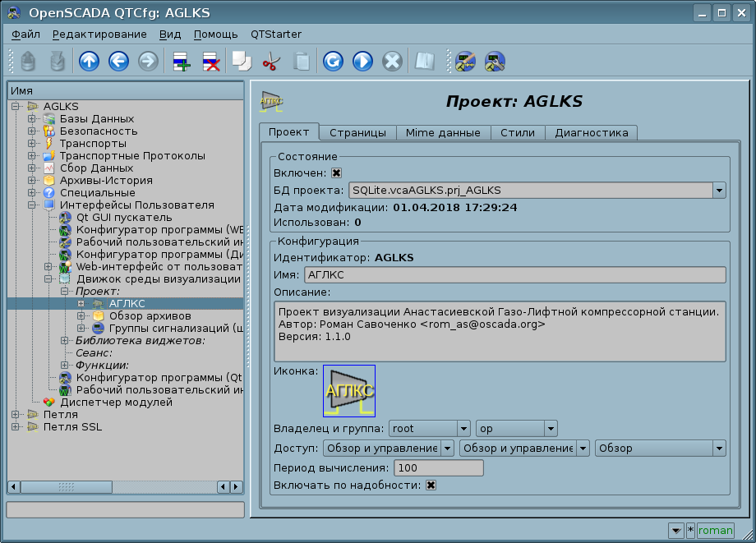Image resolution: width=756 pixels, height=543 pixels.
Task: Open the Вид menu
Action: 170,35
